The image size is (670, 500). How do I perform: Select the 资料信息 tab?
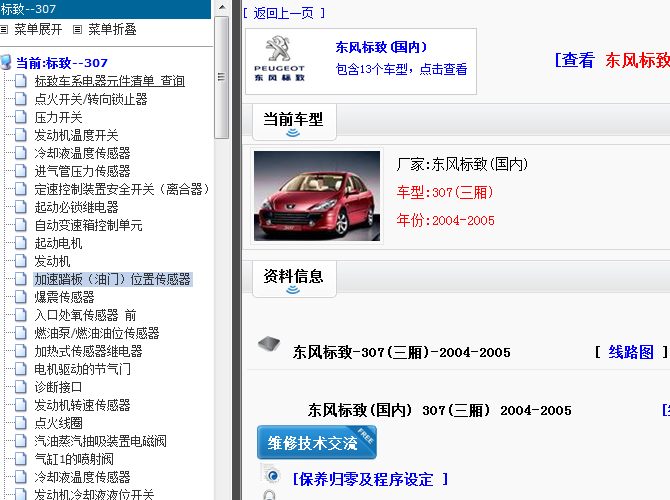click(294, 279)
